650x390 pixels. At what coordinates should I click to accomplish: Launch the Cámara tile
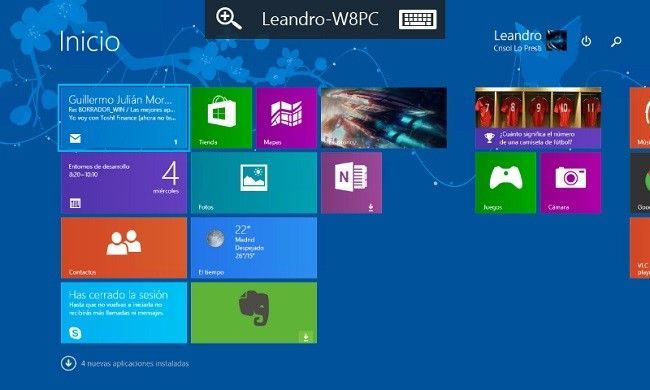coord(571,183)
